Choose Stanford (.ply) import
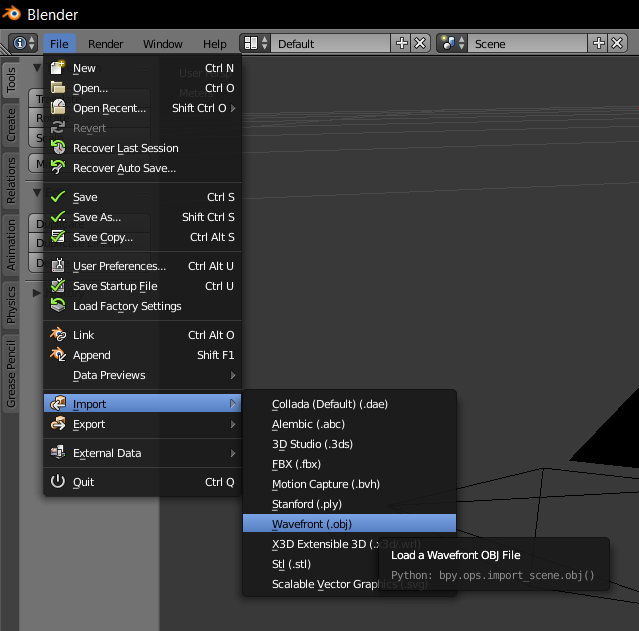Screen dimensions: 639x631 click(349, 504)
